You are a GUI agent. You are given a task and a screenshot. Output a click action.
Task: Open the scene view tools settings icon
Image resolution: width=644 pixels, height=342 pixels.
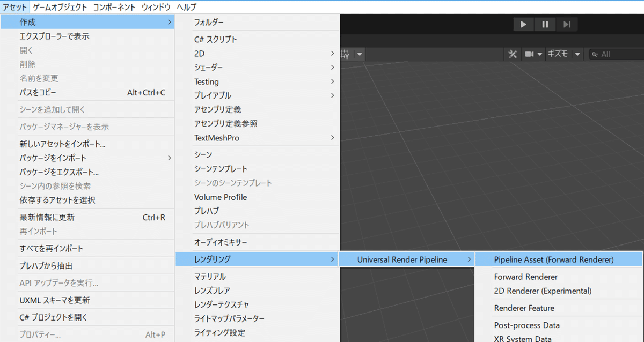[x=513, y=54]
